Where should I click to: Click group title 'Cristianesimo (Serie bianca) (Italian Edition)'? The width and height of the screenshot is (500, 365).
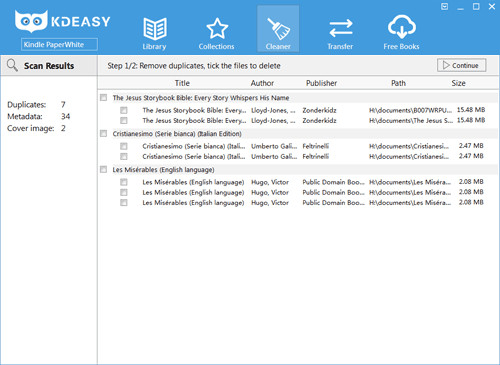click(x=177, y=134)
